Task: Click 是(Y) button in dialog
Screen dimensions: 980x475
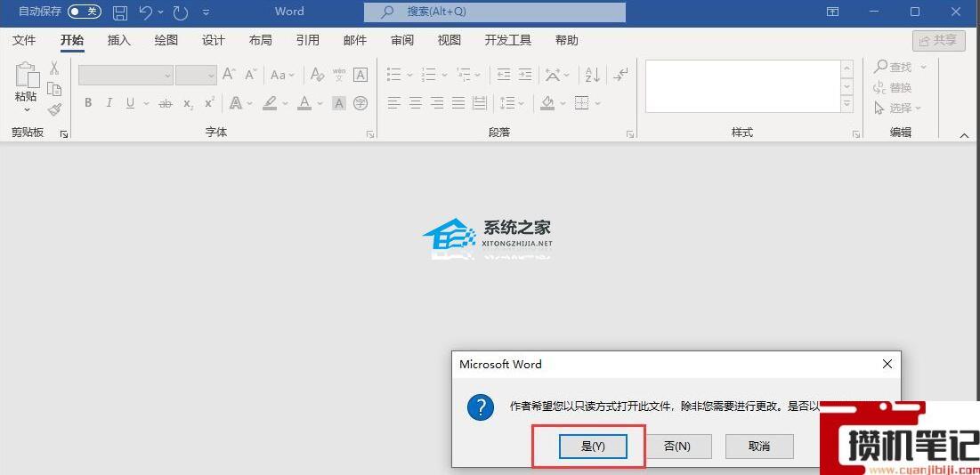Action: pos(593,447)
